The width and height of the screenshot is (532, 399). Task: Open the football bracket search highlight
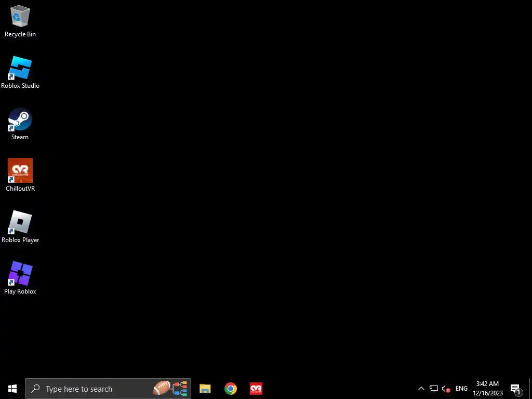click(170, 389)
